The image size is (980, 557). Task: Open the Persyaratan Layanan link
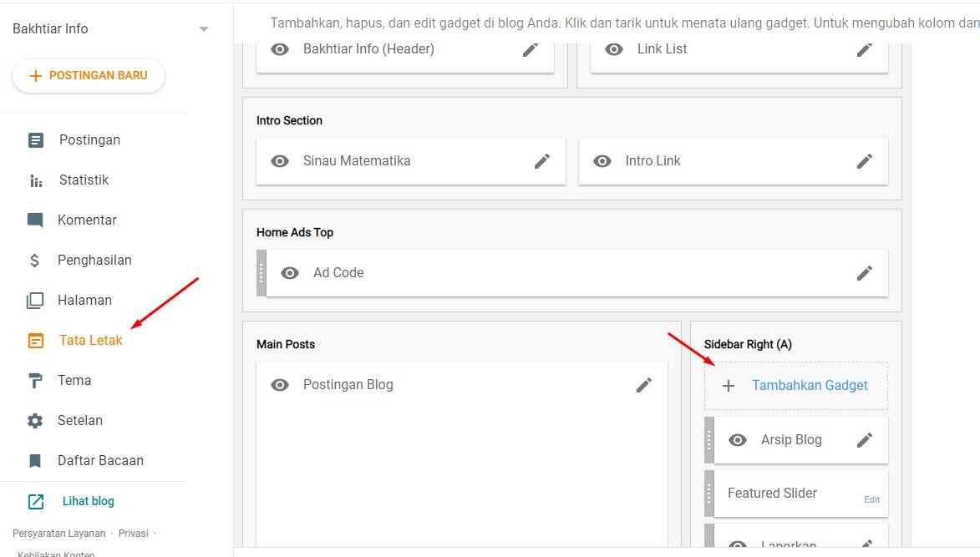pos(58,534)
